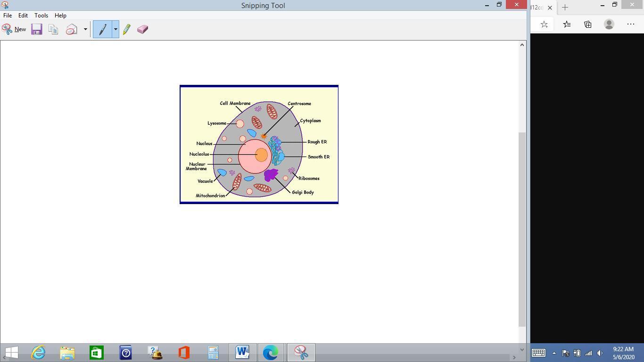Send snip via email icon
This screenshot has height=362, width=644.
72,29
